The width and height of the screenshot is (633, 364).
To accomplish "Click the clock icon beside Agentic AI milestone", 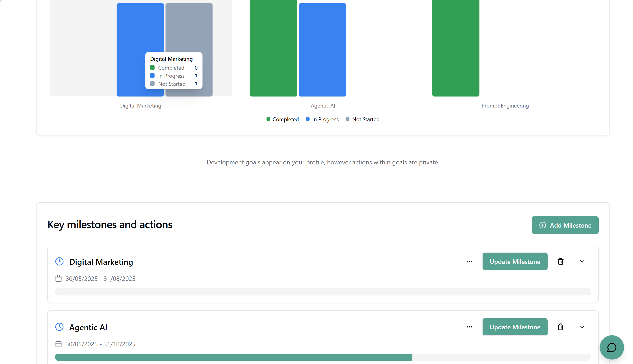I will (x=59, y=327).
